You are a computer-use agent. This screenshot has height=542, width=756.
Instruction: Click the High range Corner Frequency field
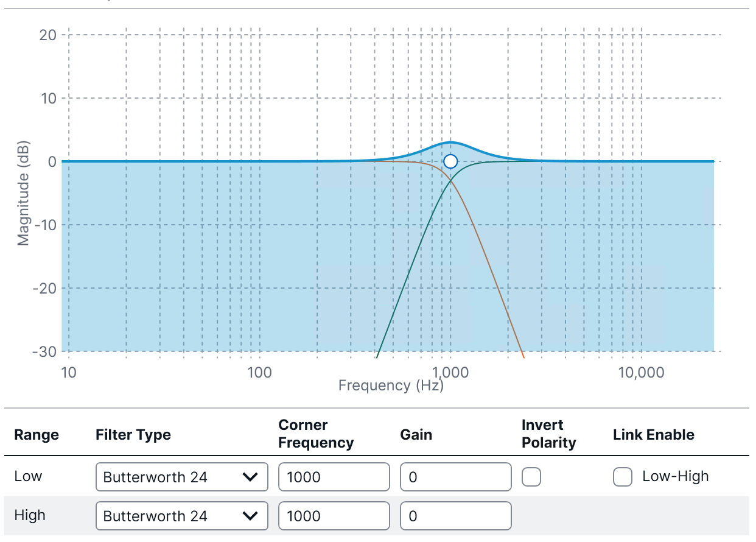pos(334,516)
